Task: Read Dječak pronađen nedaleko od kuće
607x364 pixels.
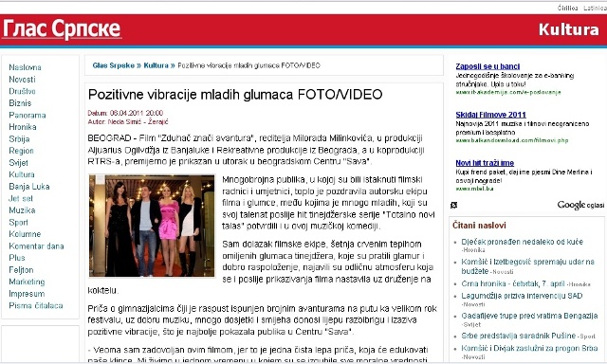Action: [522, 242]
